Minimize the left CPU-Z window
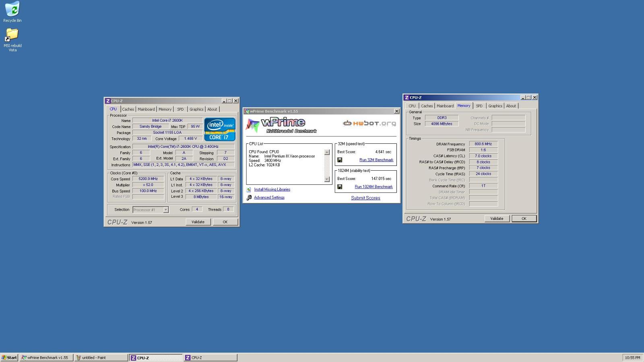This screenshot has height=362, width=644. (224, 101)
